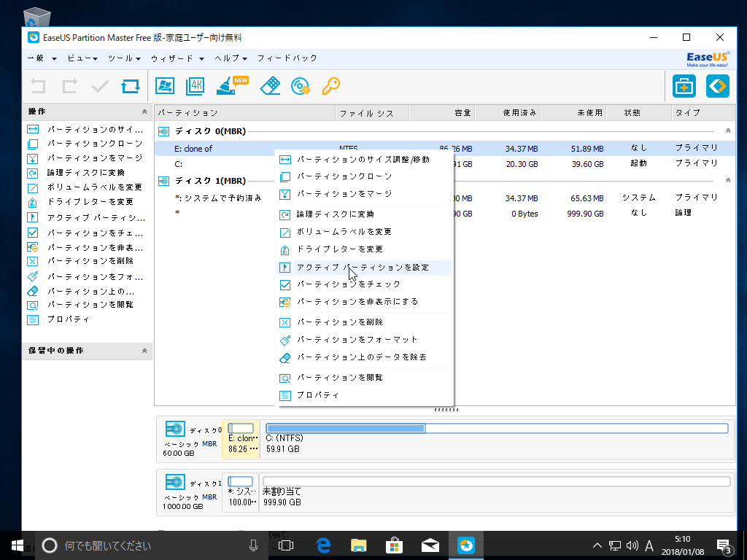The image size is (747, 560).
Task: Collapse the 保留中の操作 panel section
Action: click(144, 351)
